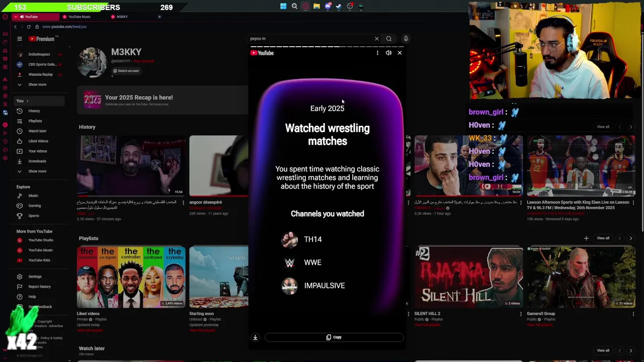Viewport: 644px width, 362px height.
Task: Open History in the sidebar
Action: coord(34,111)
